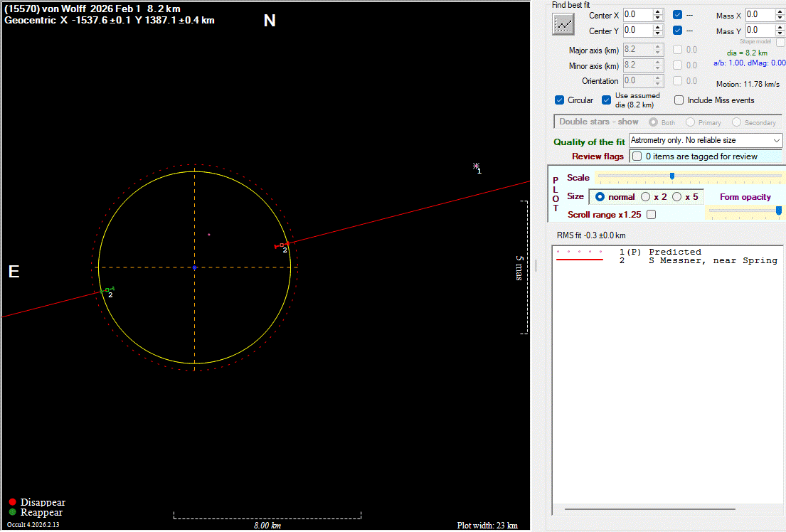The width and height of the screenshot is (786, 532).
Task: Enable Scroll range x1.25 checkbox
Action: (651, 214)
